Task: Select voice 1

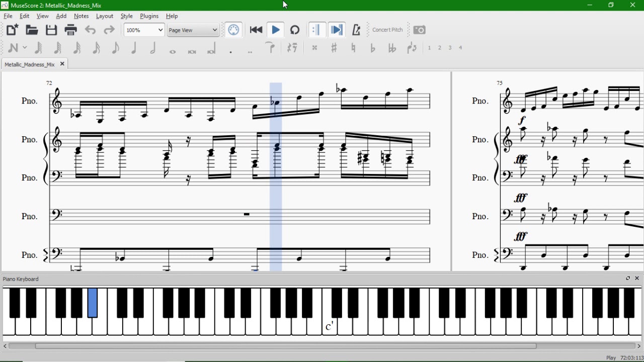Action: click(x=429, y=48)
